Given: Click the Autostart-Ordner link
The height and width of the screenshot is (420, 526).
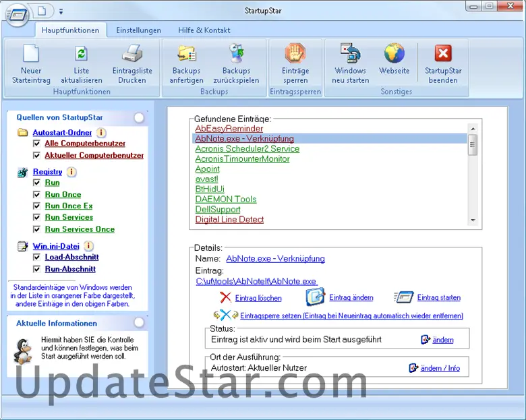Looking at the screenshot, I should pyautogui.click(x=62, y=133).
